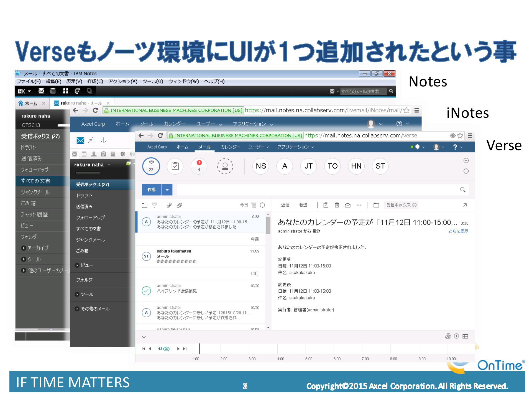
Task: Open the Notes 開く dropdown
Action: (24, 91)
